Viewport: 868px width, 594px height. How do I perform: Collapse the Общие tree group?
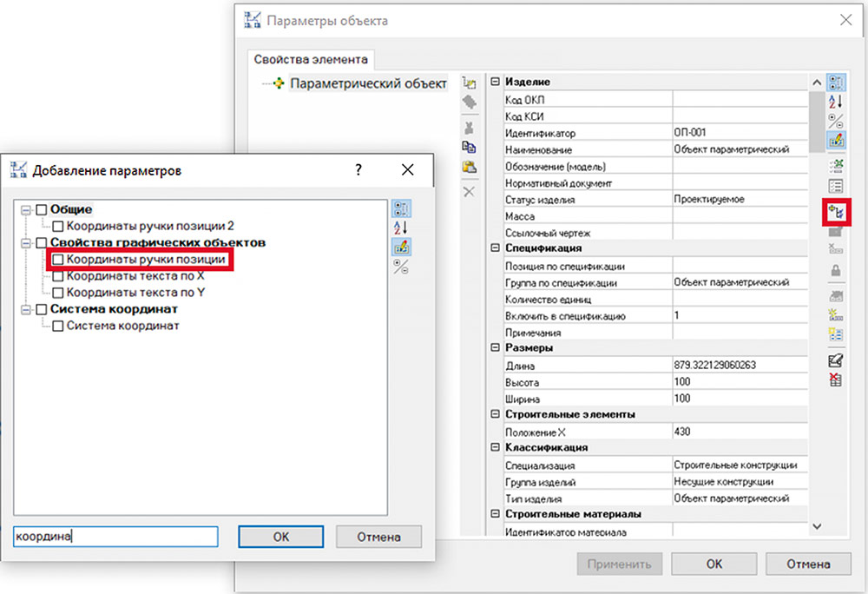[x=26, y=209]
